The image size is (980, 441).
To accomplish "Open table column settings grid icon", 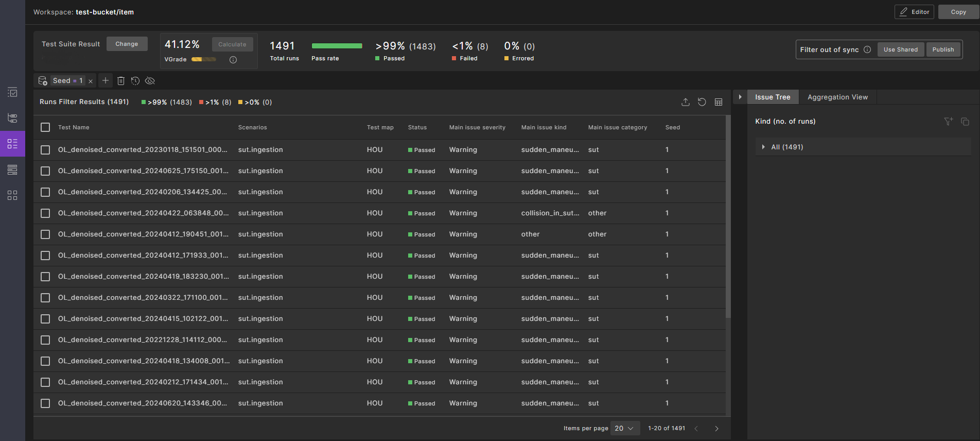I will click(719, 102).
